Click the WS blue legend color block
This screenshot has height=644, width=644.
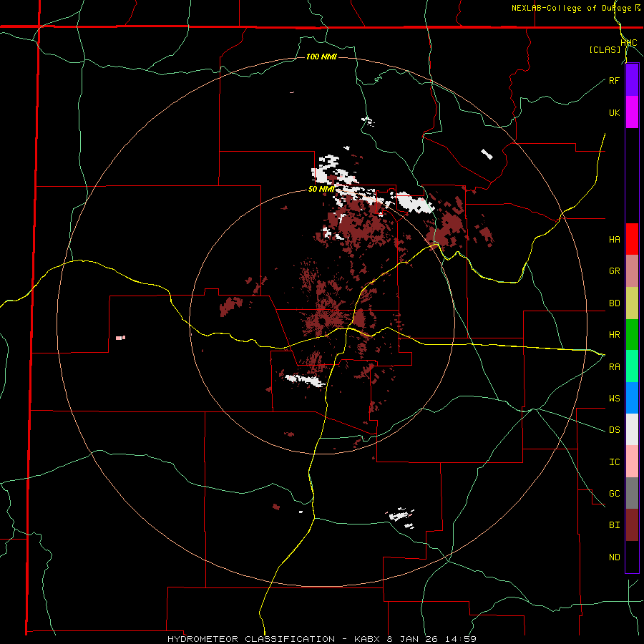[632, 398]
